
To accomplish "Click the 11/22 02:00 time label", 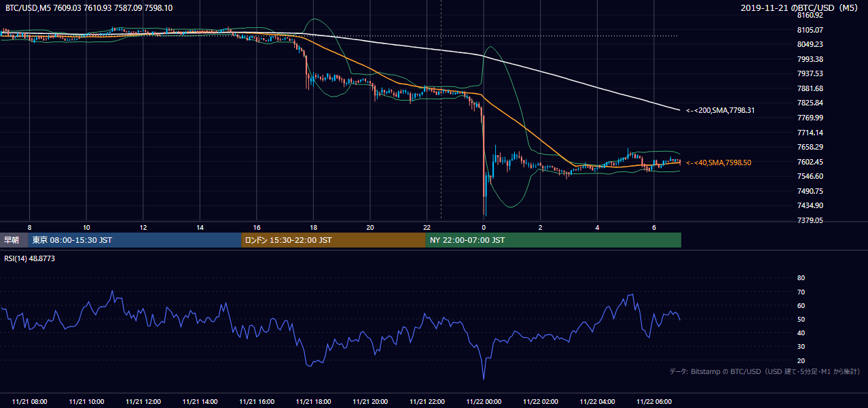I will point(541,402).
